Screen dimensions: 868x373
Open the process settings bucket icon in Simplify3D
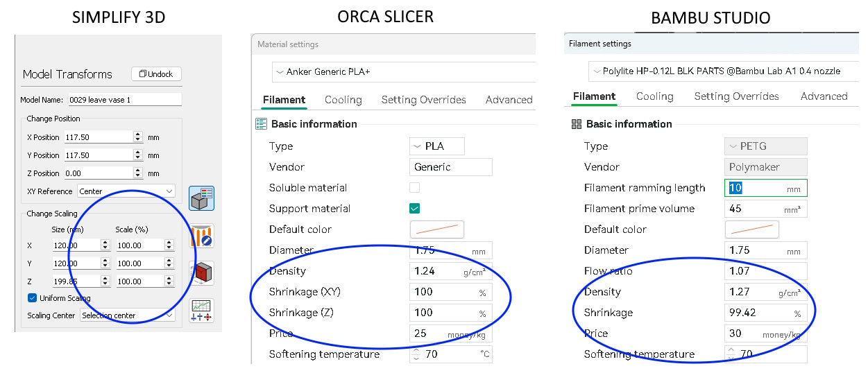click(201, 236)
